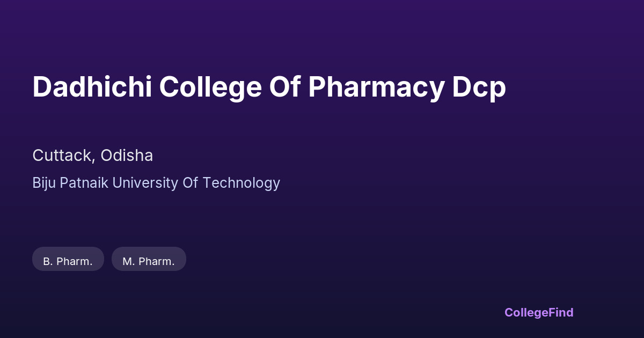Open the CollegeFind brand logo
This screenshot has width=644, height=338.
click(x=539, y=312)
